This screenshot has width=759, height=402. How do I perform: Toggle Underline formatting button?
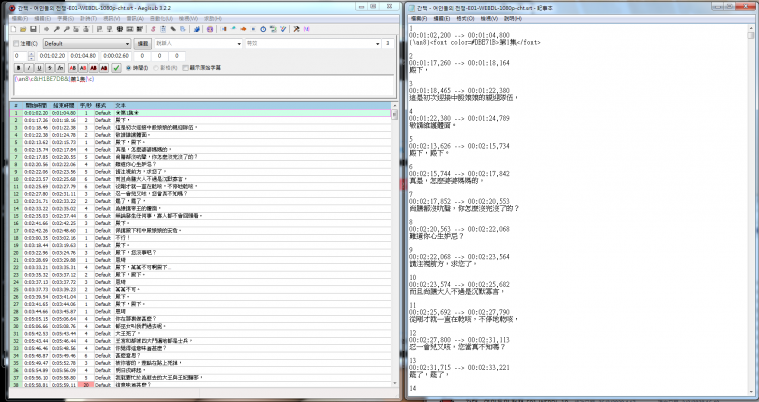coord(39,68)
